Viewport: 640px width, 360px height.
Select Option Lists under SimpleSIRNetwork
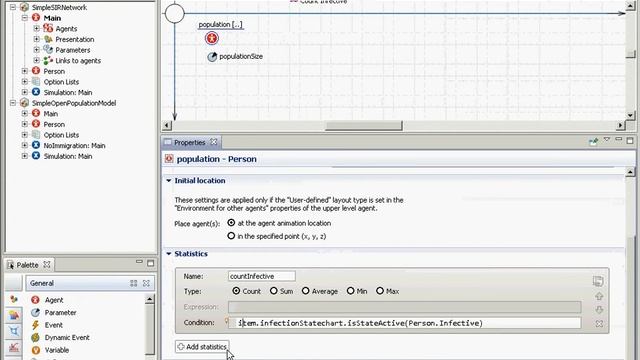pos(61,82)
